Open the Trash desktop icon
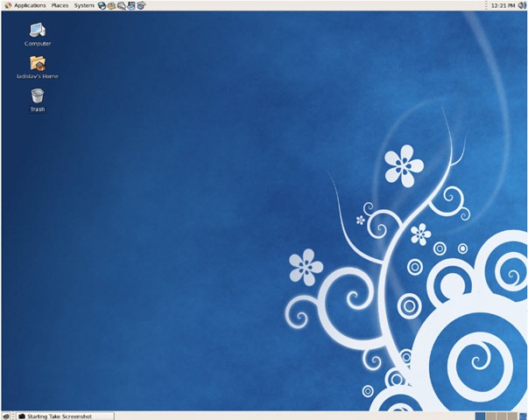This screenshot has height=420, width=528. pos(38,100)
